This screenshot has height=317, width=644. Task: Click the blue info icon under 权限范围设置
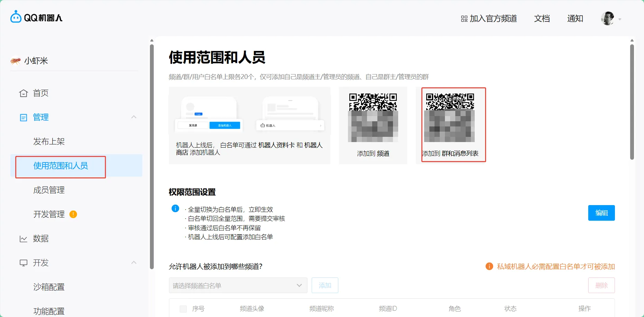click(x=175, y=209)
